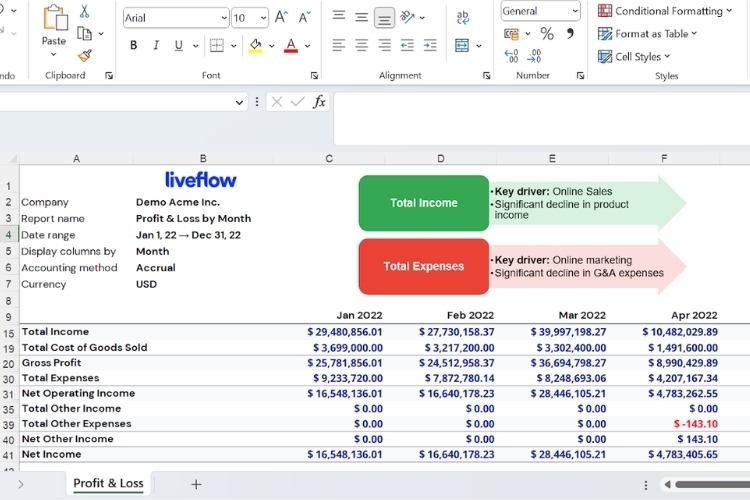The image size is (750, 500).
Task: Click the Align Right icon
Action: pos(384,45)
